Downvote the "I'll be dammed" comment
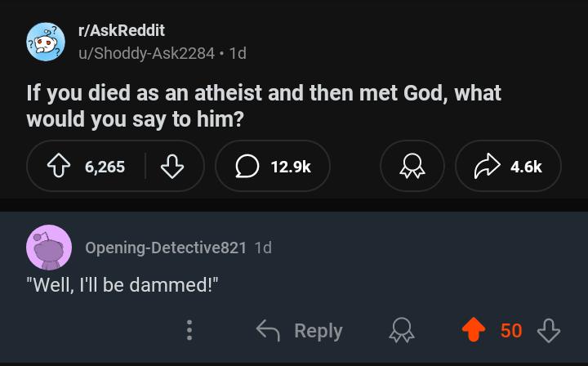The image size is (588, 366). [549, 330]
